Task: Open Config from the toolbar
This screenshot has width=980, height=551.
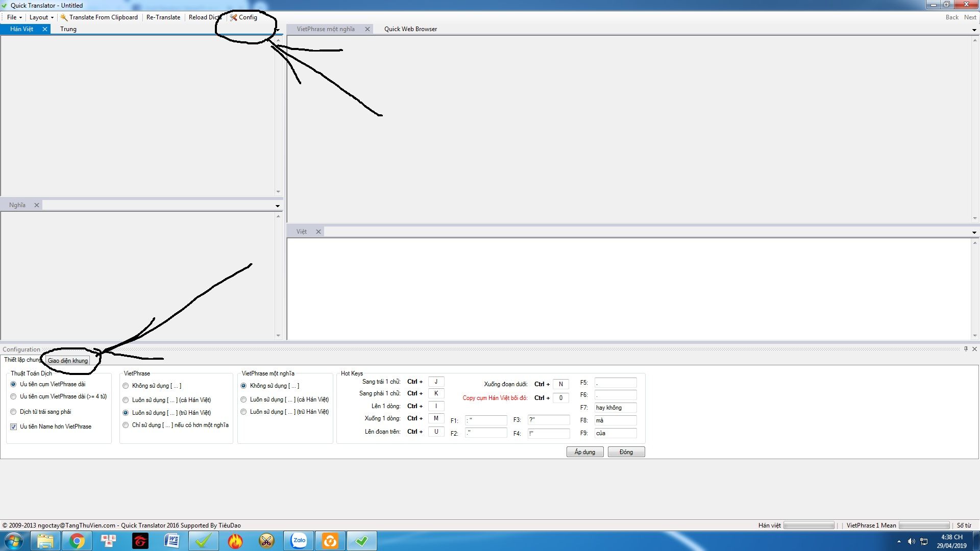Action: (243, 17)
